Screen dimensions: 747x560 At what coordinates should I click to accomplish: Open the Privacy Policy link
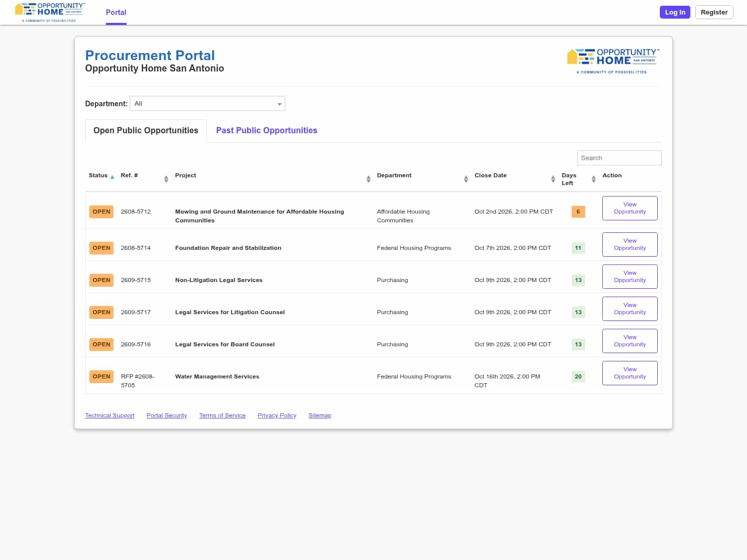pos(277,415)
